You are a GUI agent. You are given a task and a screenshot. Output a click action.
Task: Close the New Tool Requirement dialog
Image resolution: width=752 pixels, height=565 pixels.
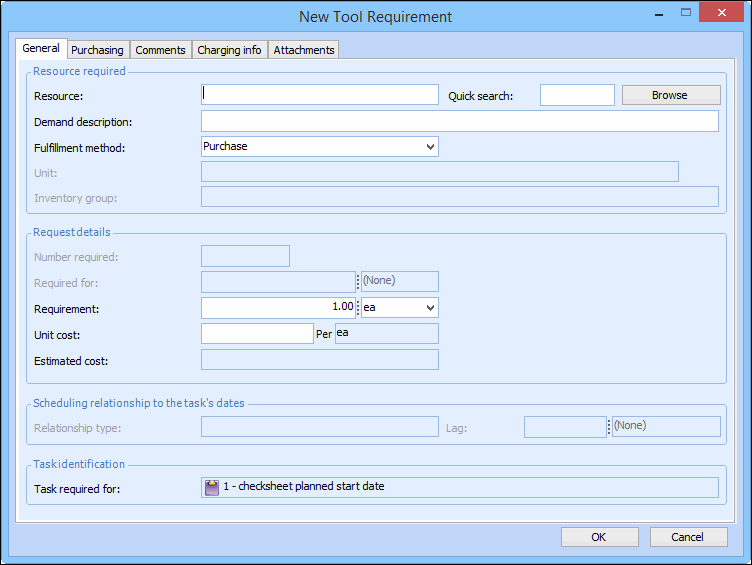(722, 15)
